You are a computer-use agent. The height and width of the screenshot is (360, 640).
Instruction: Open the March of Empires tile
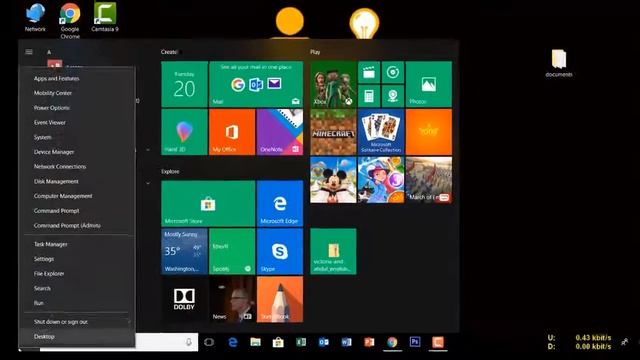429,180
